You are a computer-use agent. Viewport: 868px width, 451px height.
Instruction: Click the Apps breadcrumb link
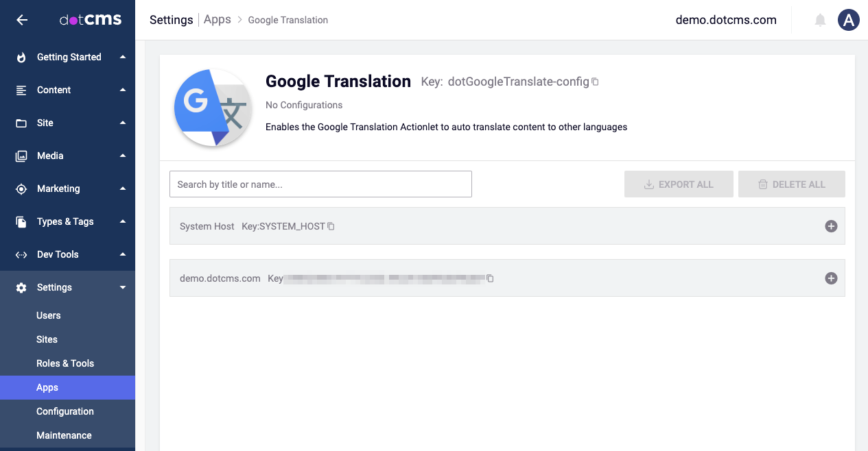tap(217, 20)
